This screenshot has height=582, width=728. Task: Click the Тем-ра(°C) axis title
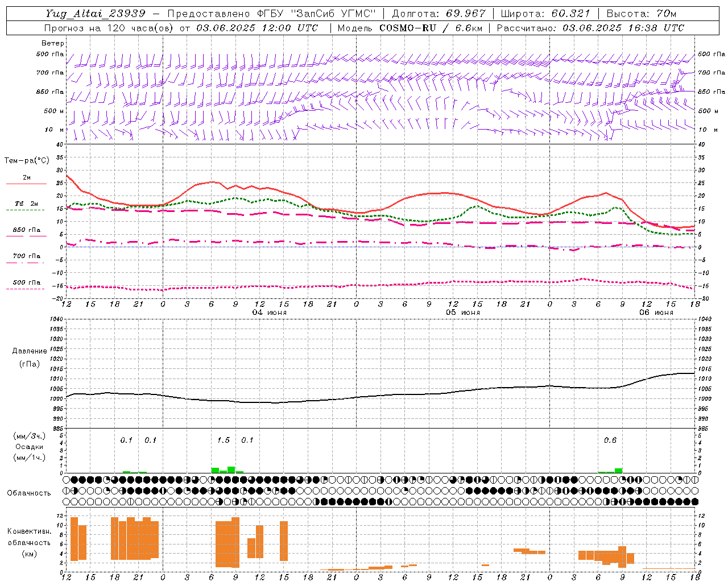(x=27, y=161)
